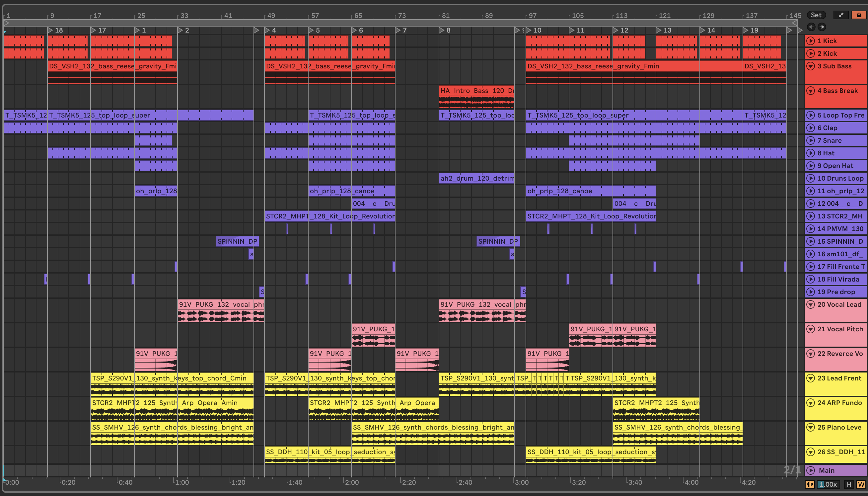Unfold the 19 Pre drop track
The height and width of the screenshot is (496, 868).
811,292
